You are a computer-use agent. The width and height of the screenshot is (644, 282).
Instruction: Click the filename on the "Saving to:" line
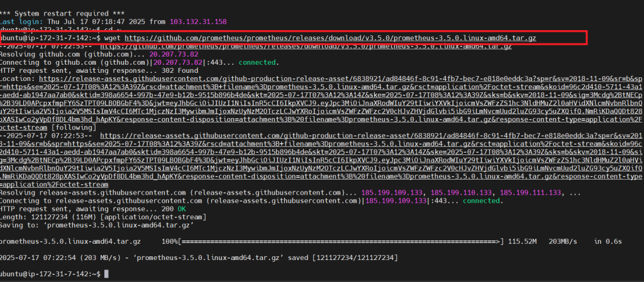[x=119, y=225]
